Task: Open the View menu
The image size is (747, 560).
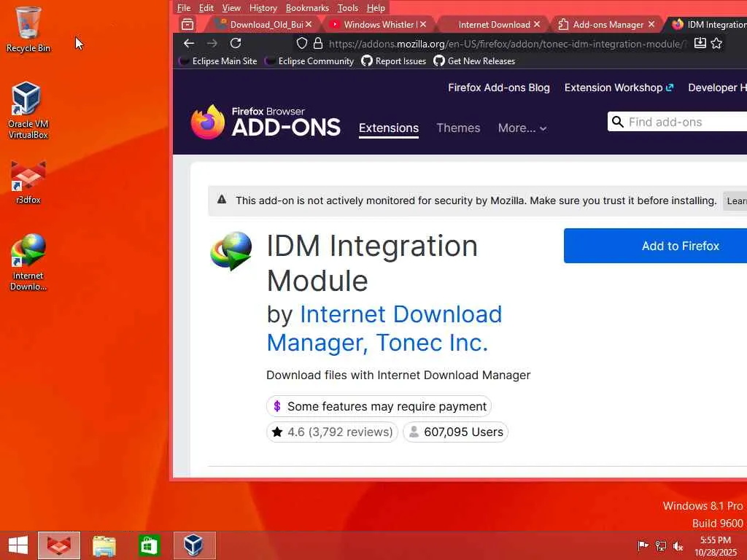Action: click(231, 7)
